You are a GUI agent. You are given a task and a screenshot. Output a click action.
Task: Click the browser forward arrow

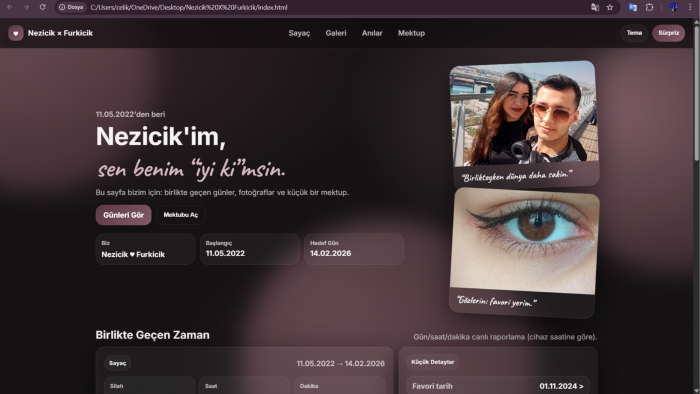tap(26, 7)
